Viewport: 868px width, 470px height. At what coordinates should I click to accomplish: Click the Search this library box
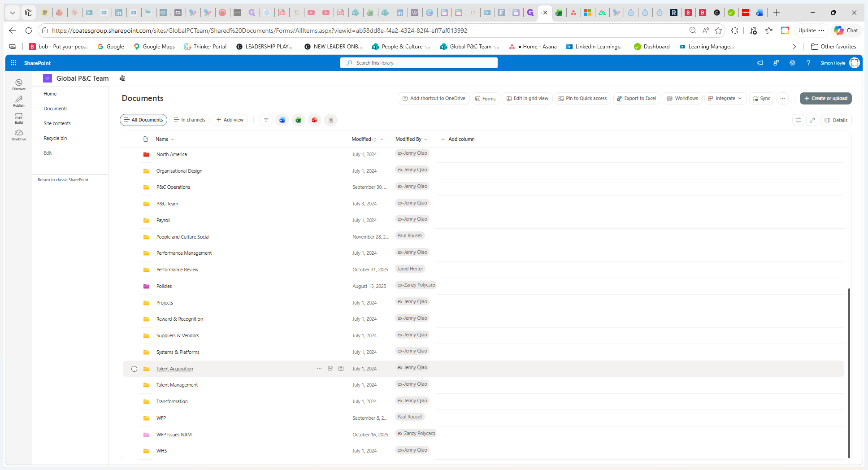point(419,63)
